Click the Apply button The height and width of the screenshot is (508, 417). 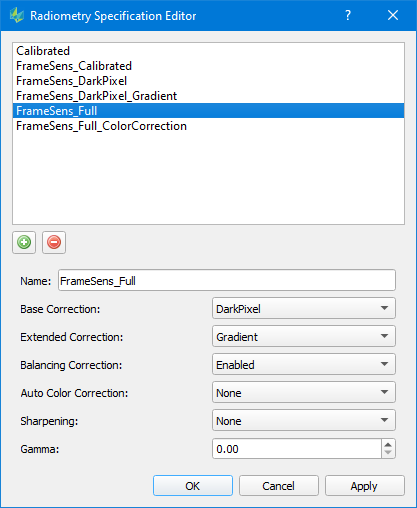[364, 486]
